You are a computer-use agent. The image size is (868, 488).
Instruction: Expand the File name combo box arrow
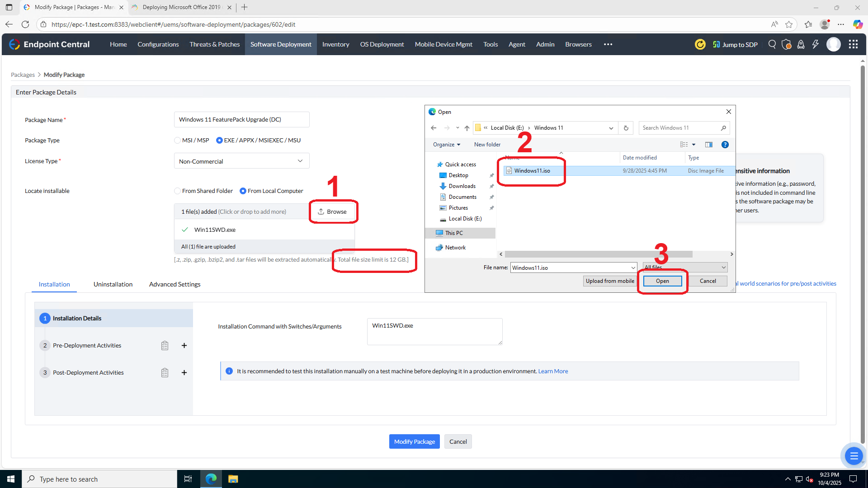click(633, 268)
